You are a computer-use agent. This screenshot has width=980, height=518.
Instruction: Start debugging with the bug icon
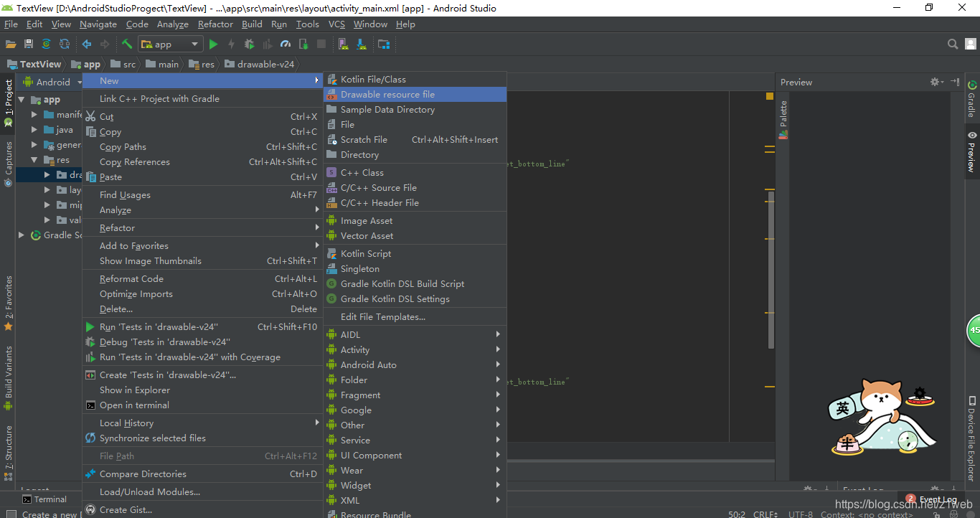[249, 44]
